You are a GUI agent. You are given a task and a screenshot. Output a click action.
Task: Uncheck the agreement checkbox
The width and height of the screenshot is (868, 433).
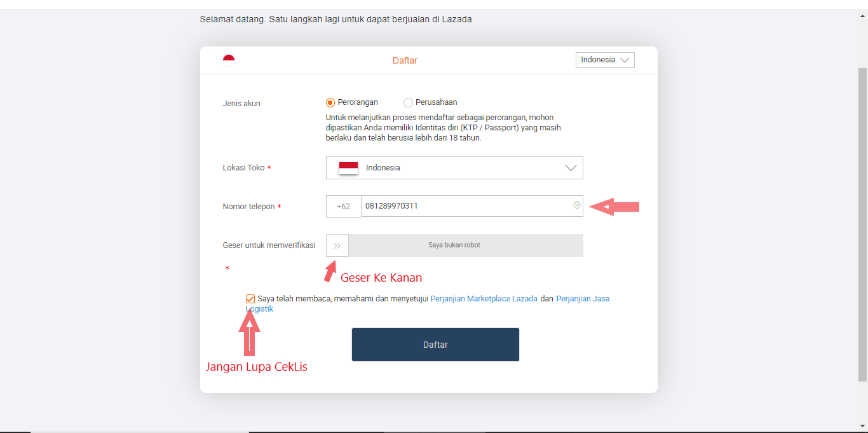point(250,299)
